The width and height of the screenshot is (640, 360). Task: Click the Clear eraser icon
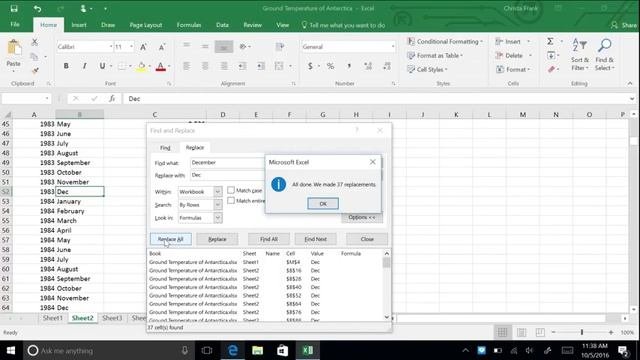(x=551, y=69)
